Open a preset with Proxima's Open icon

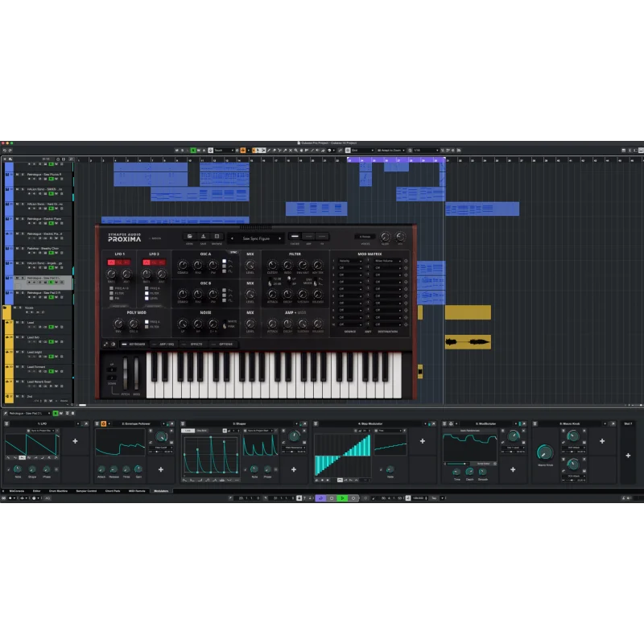[189, 237]
